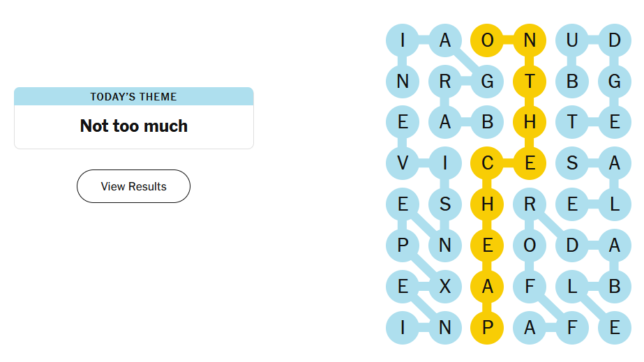
Task: Select the letter U tile
Action: [x=572, y=40]
